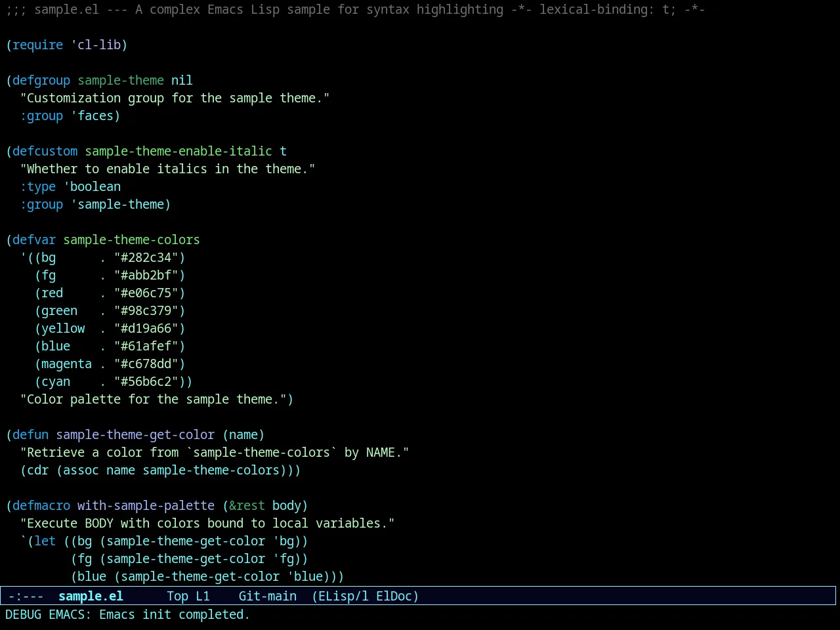Click the ELisp/l major mode label
The width and height of the screenshot is (840, 630).
[x=340, y=596]
